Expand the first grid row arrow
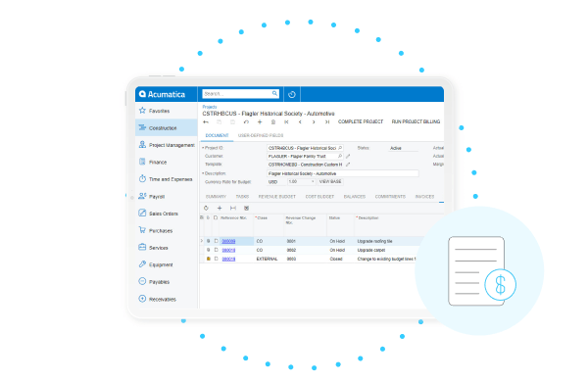 pyautogui.click(x=202, y=241)
